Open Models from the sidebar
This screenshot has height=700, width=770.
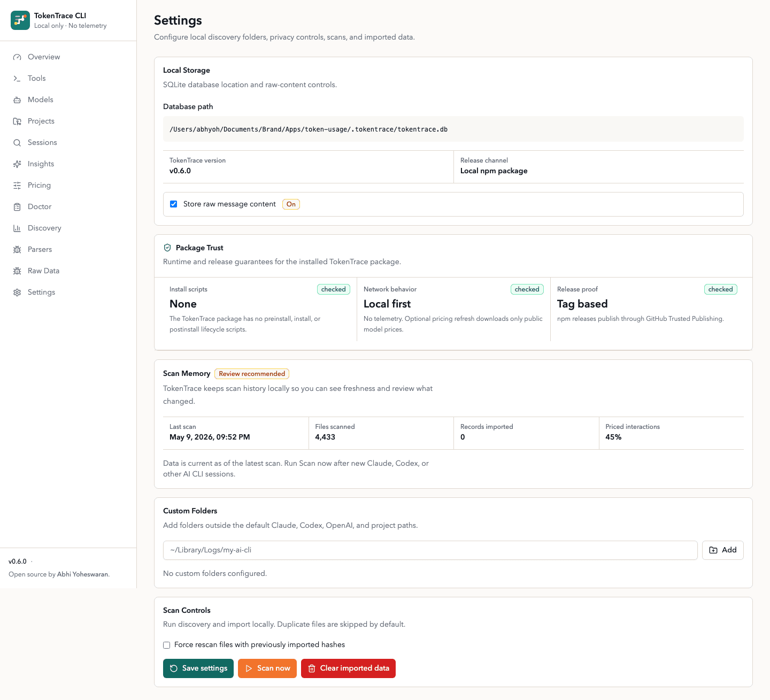pos(68,100)
